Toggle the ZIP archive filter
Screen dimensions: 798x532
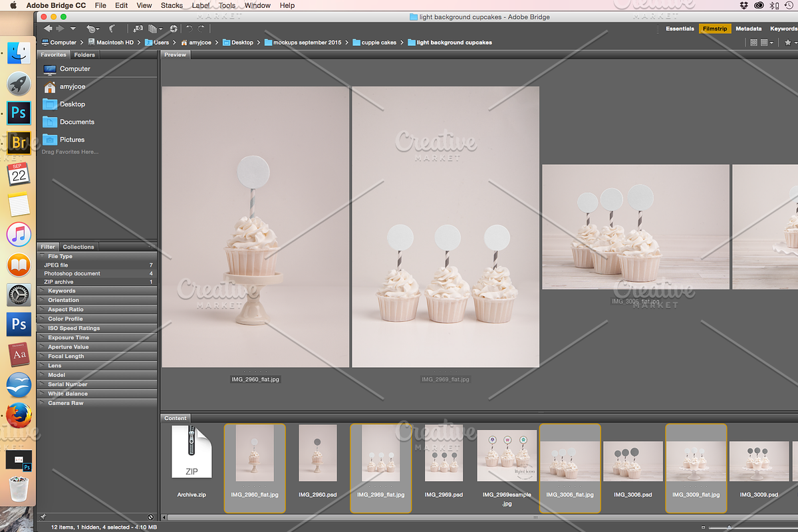[97, 282]
